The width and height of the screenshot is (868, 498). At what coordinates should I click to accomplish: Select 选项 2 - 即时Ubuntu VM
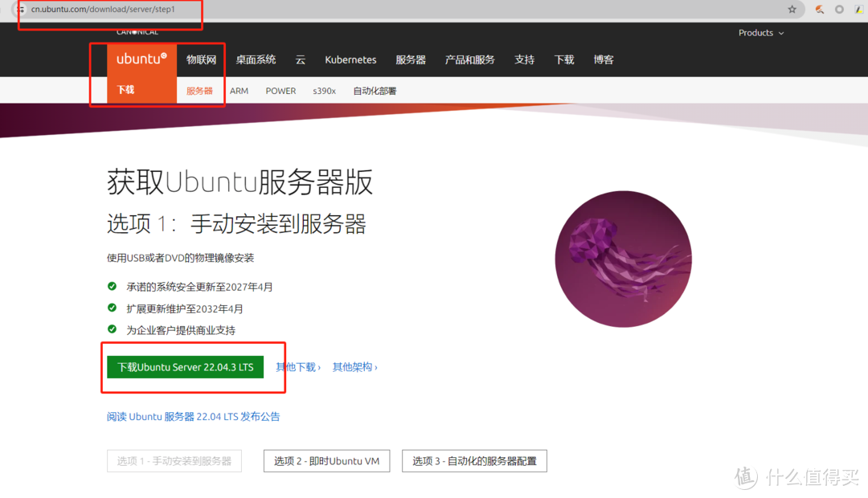point(326,460)
